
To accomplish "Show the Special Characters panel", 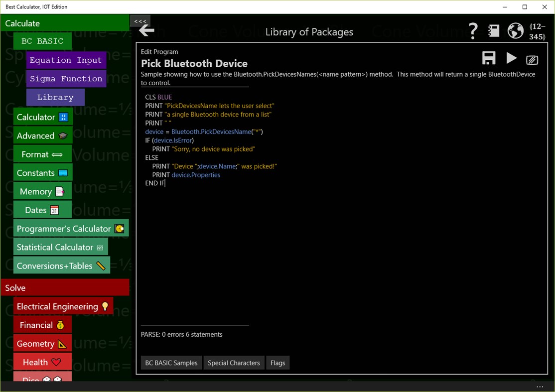I will coord(234,363).
